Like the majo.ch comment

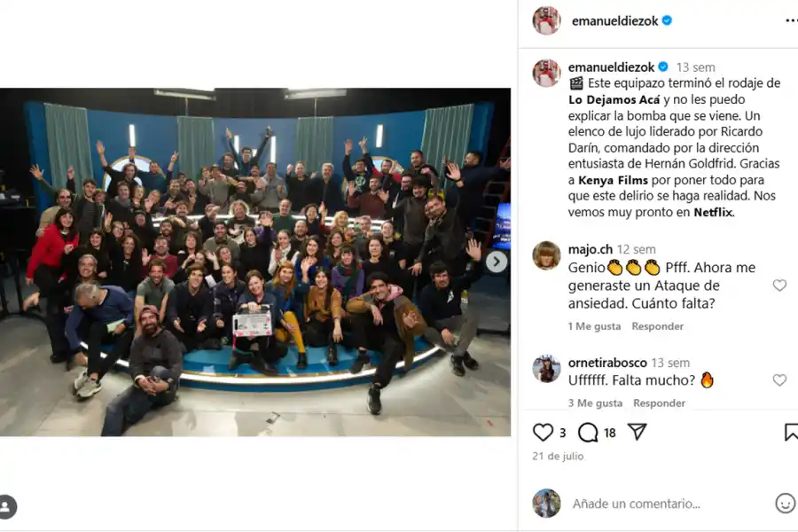779,286
